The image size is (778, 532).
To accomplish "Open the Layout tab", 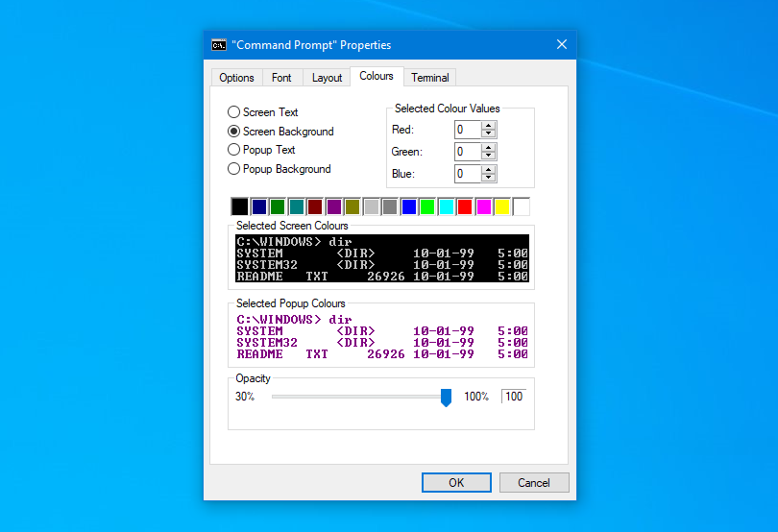I will (327, 78).
